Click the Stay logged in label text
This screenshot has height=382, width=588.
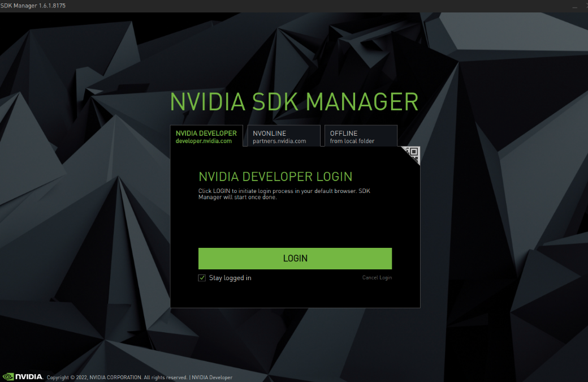click(x=230, y=278)
